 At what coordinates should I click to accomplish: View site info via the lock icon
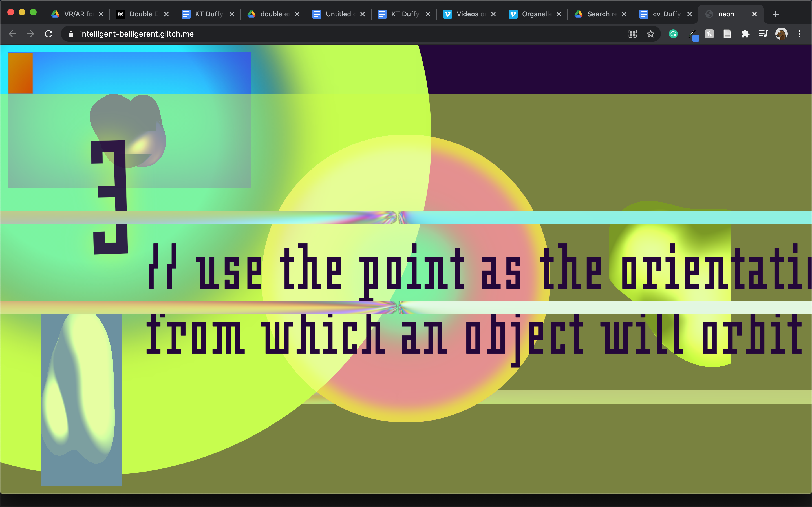pyautogui.click(x=71, y=34)
